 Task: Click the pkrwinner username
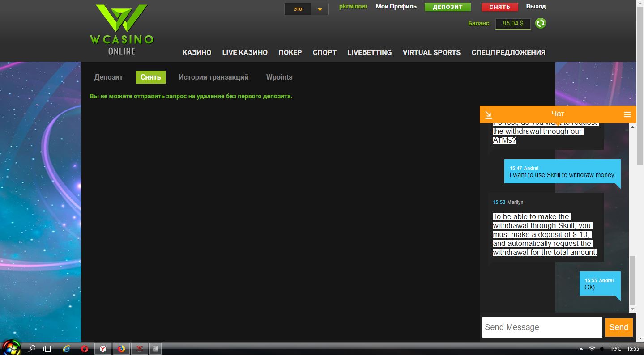[x=353, y=7]
